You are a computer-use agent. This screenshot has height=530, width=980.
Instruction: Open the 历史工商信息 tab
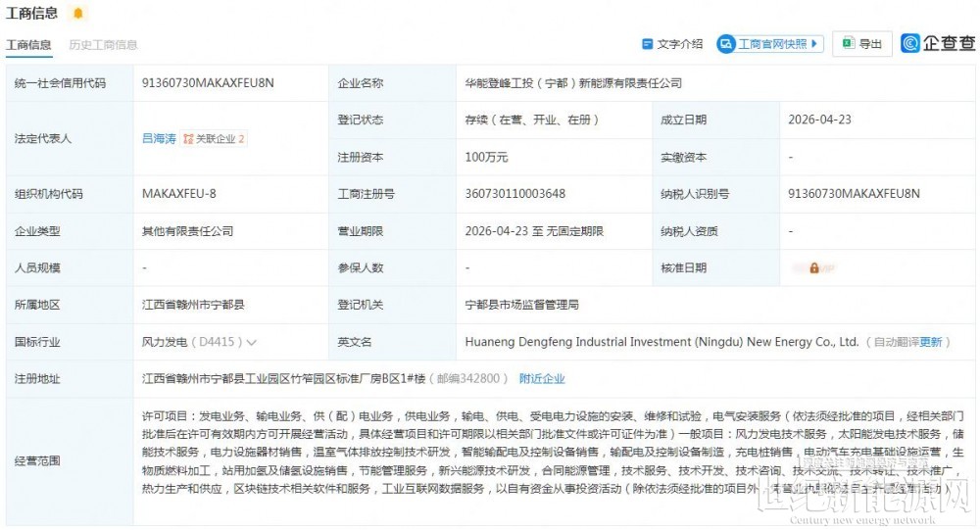103,45
